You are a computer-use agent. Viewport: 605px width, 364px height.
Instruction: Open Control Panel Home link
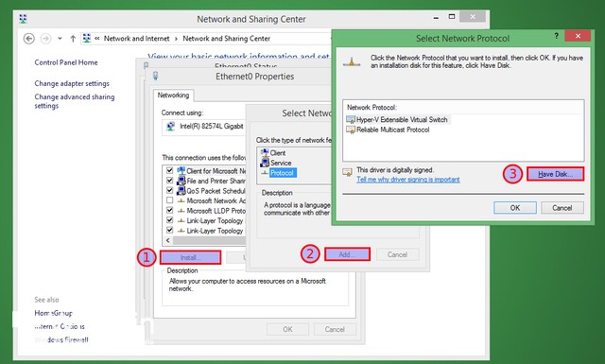coord(66,62)
